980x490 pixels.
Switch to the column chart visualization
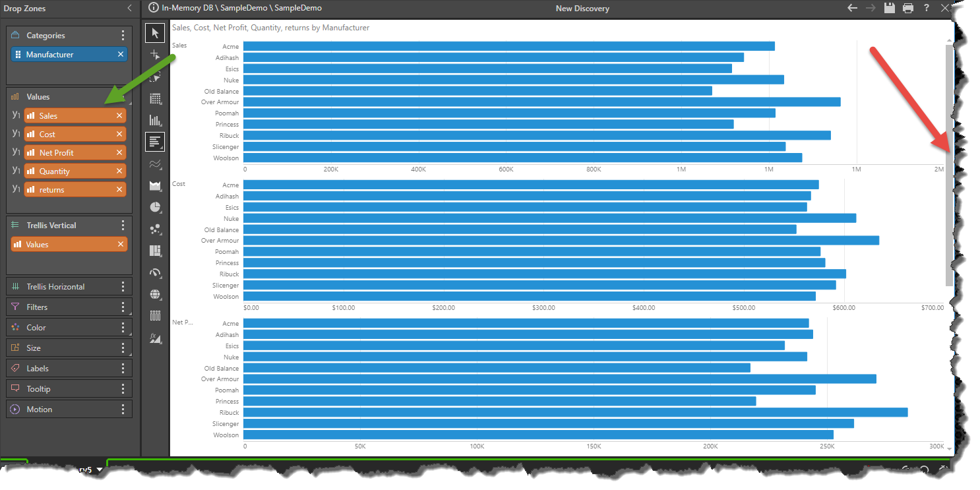(155, 120)
